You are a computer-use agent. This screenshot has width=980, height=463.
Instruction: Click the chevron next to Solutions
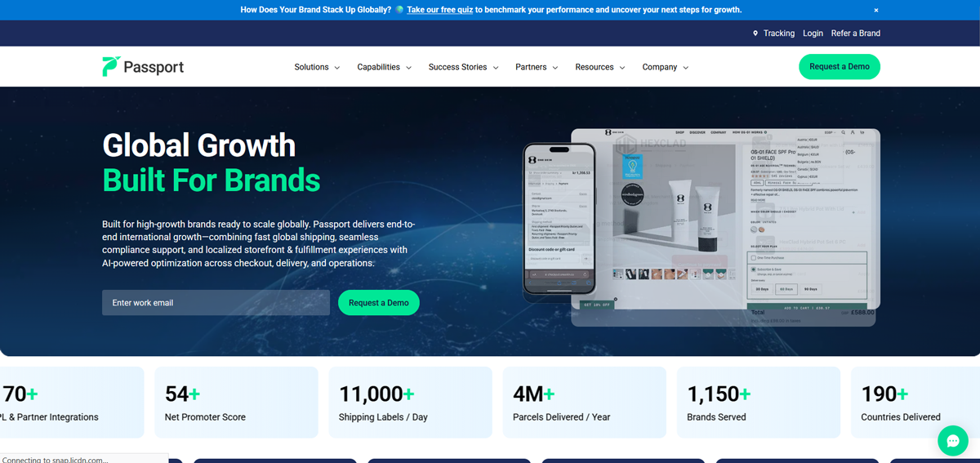[x=336, y=68]
